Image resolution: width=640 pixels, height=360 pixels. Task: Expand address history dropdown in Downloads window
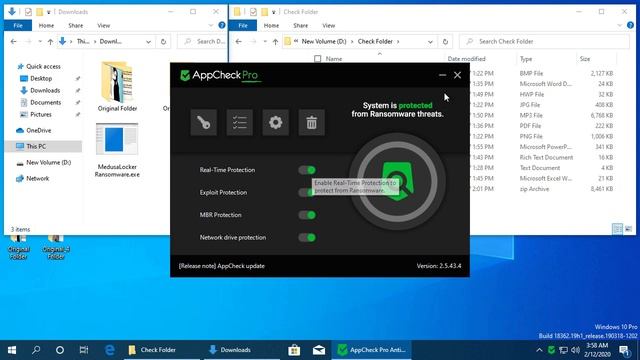pyautogui.click(x=149, y=42)
